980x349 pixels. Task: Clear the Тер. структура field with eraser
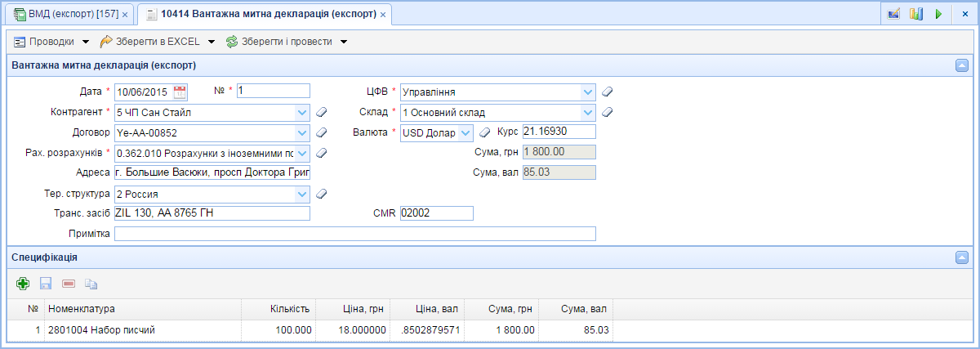click(322, 194)
